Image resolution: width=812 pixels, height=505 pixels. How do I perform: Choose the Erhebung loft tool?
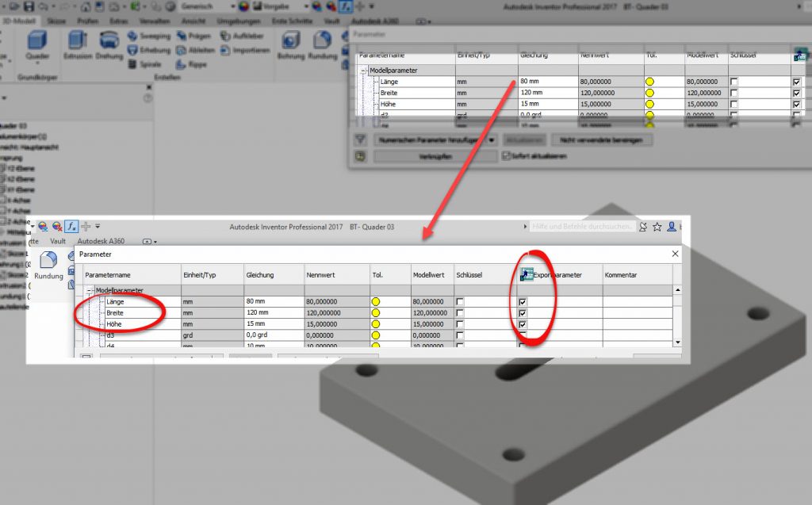pos(148,50)
